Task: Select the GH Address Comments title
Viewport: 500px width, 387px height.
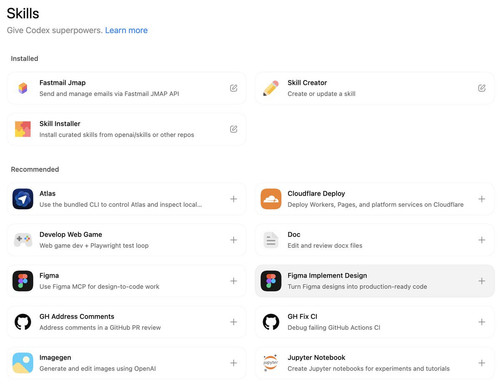Action: pyautogui.click(x=77, y=317)
